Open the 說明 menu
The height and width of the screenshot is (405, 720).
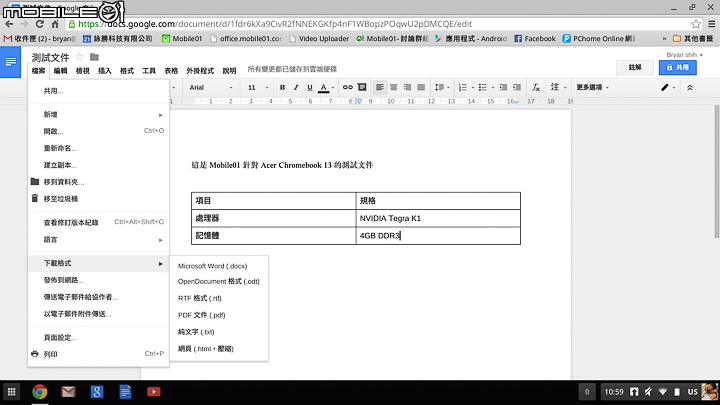[x=229, y=71]
